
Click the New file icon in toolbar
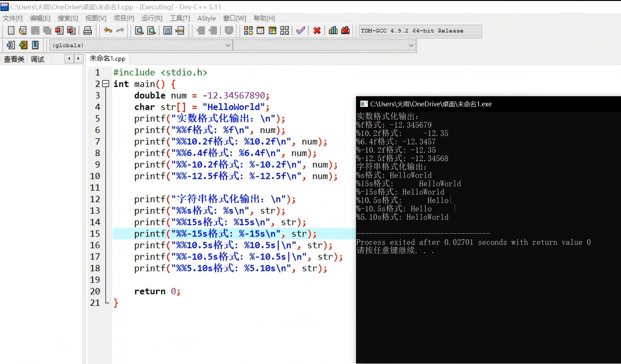(x=11, y=31)
